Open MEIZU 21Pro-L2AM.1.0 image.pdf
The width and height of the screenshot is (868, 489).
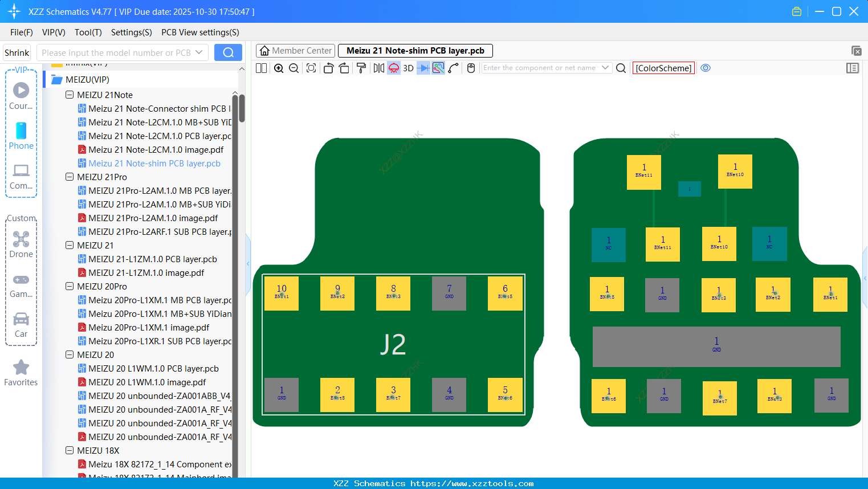[148, 218]
